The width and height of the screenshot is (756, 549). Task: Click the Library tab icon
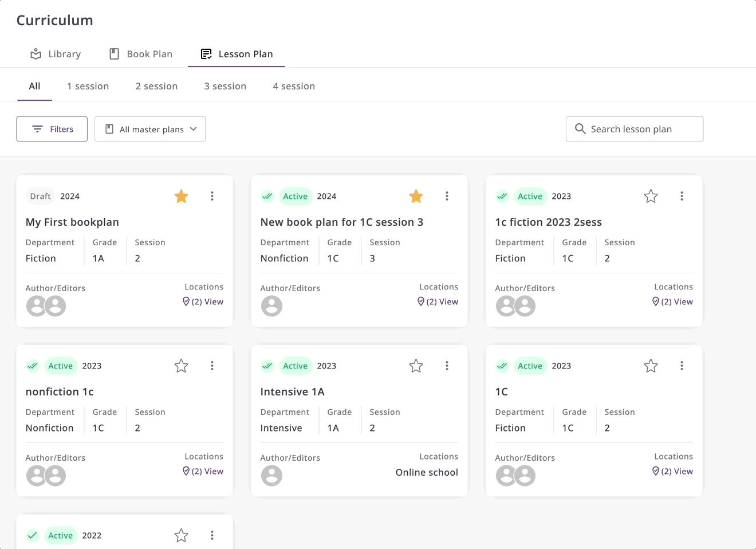click(36, 54)
